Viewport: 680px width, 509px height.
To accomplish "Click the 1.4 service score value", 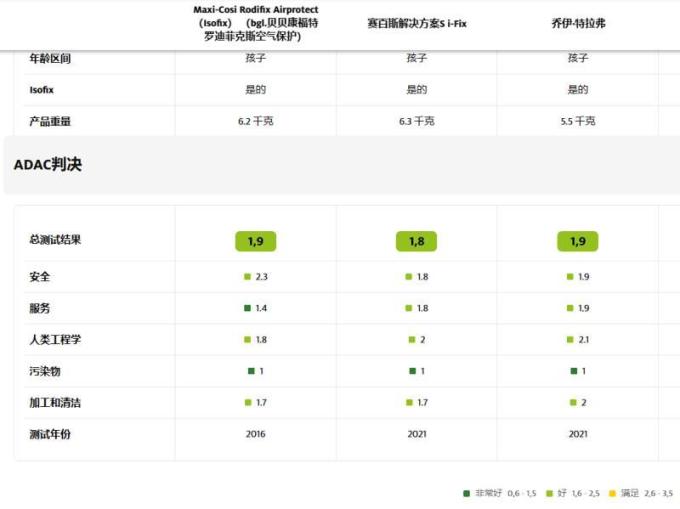I will click(261, 308).
